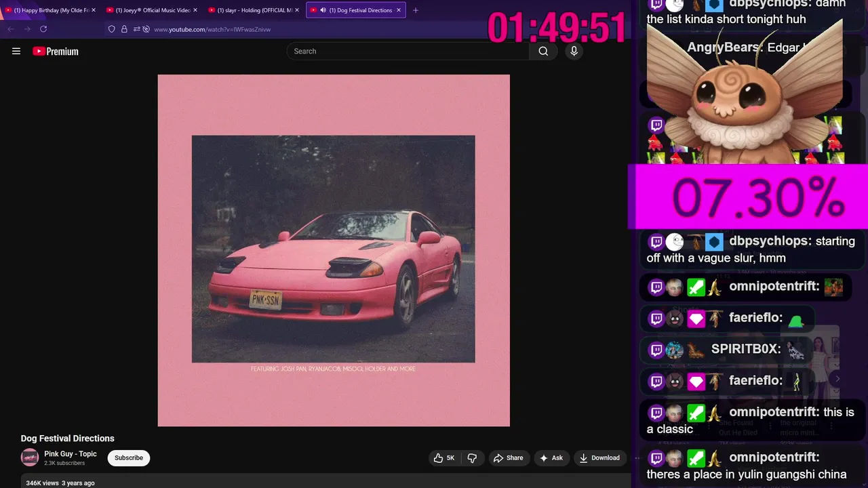
Task: View site security lock icon
Action: (124, 29)
